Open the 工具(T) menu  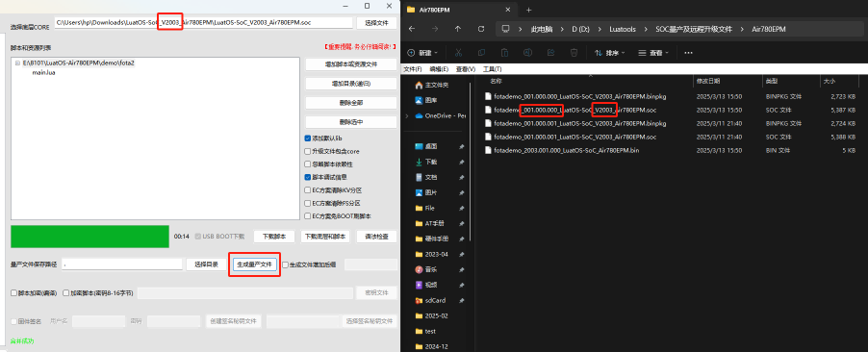[x=492, y=69]
